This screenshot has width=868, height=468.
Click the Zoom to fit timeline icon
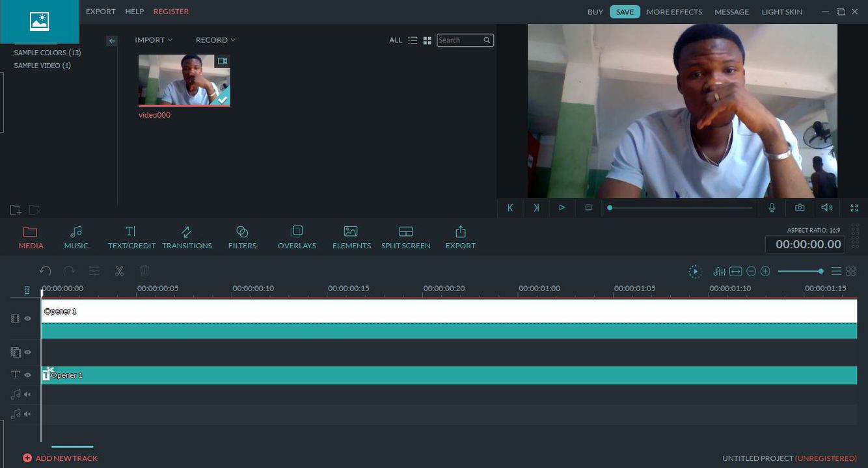point(735,271)
